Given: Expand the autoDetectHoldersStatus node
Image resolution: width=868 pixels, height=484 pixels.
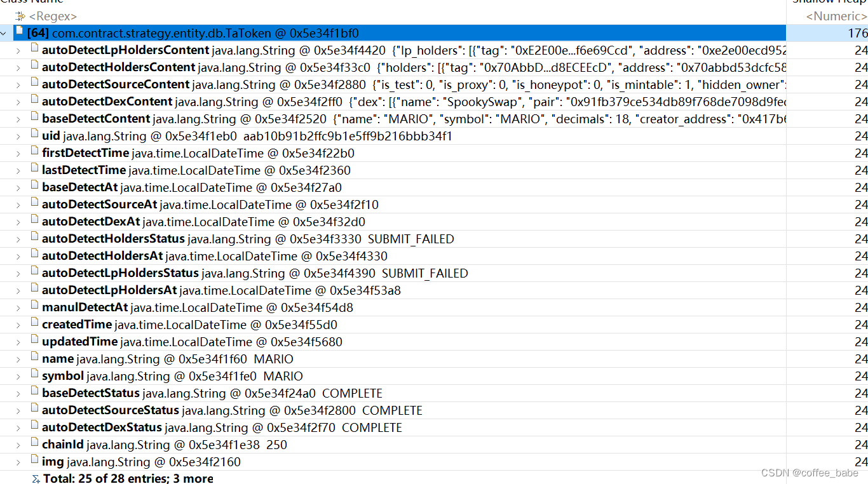Looking at the screenshot, I should [x=18, y=239].
